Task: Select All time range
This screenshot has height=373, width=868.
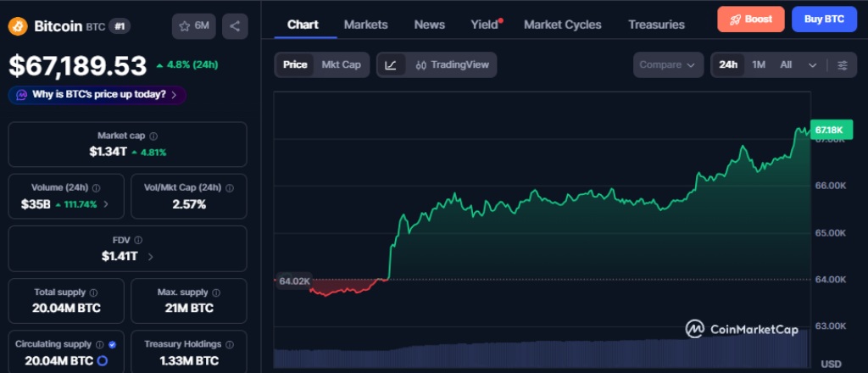Action: coord(786,64)
